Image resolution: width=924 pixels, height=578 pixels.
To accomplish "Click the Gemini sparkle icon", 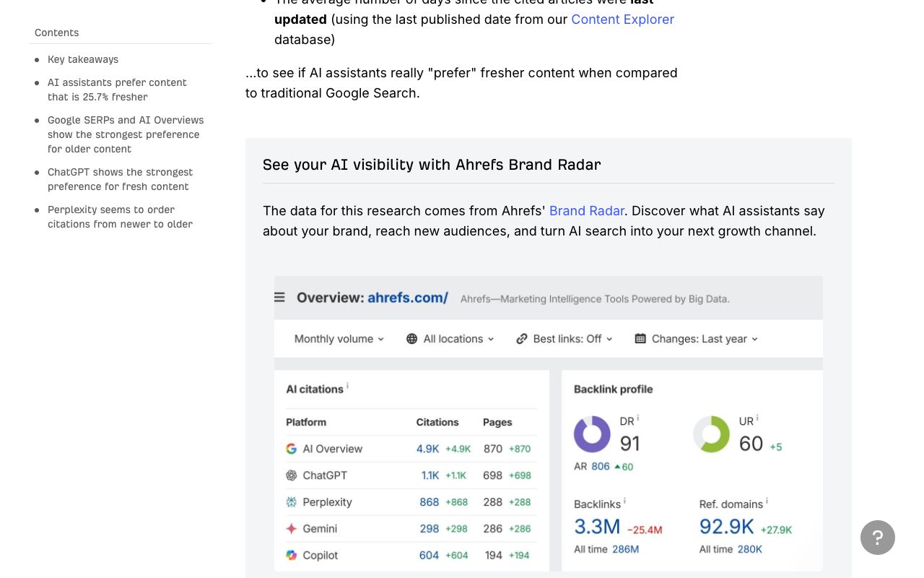I will click(292, 529).
